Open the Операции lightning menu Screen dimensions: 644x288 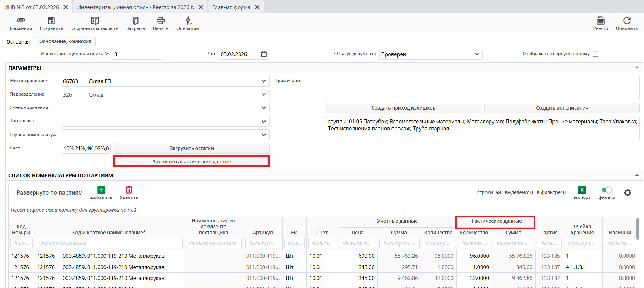point(188,21)
